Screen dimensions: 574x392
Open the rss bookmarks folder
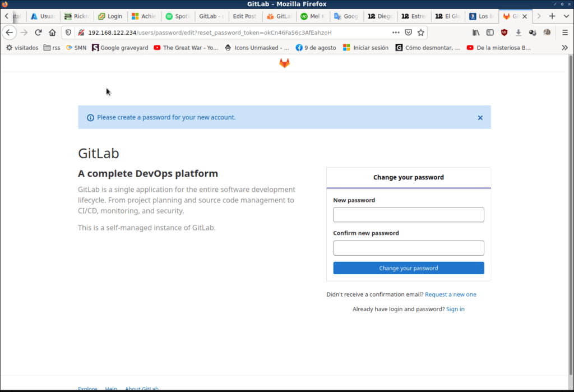(52, 48)
